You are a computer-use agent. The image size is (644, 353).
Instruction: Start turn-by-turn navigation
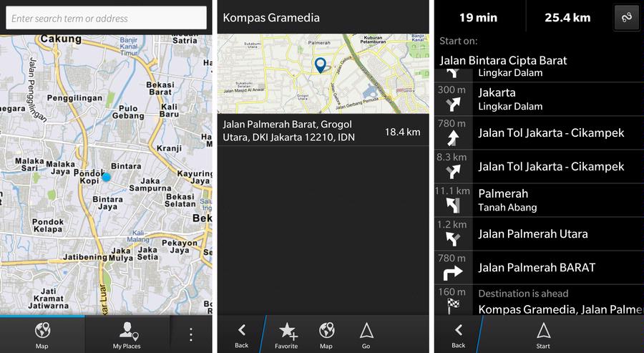coord(543,334)
